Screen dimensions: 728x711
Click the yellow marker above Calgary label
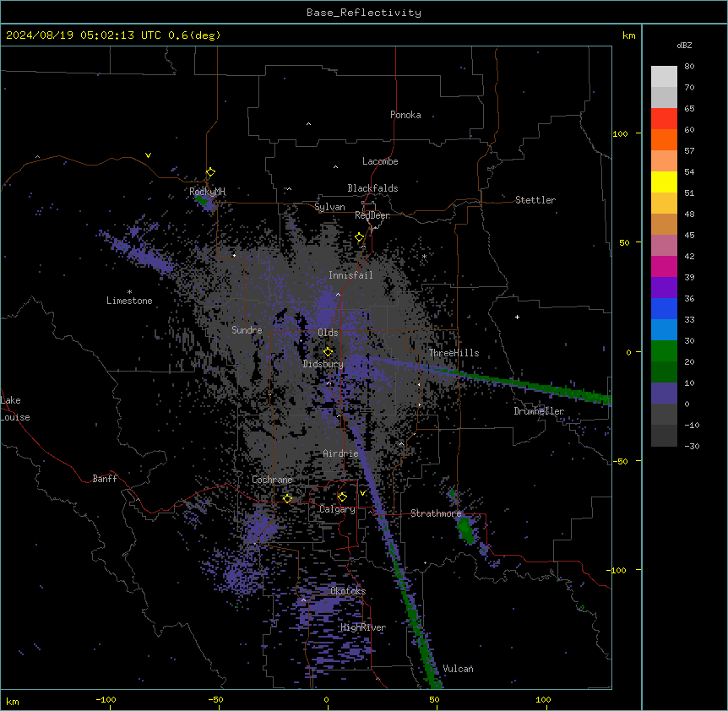click(342, 497)
